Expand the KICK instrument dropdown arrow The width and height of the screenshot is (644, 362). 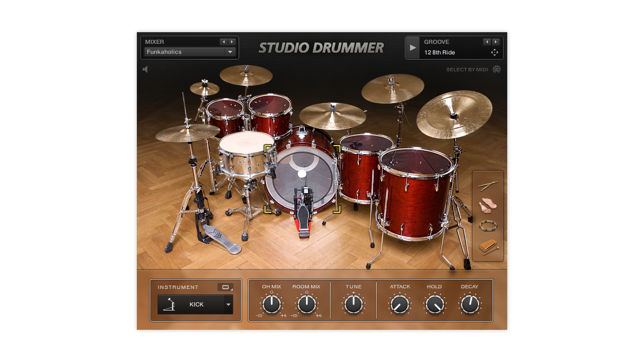228,304
